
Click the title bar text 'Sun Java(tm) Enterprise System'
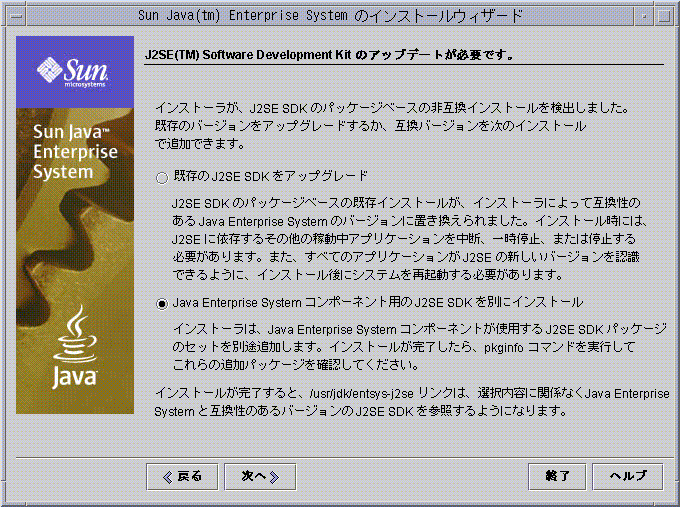click(243, 16)
